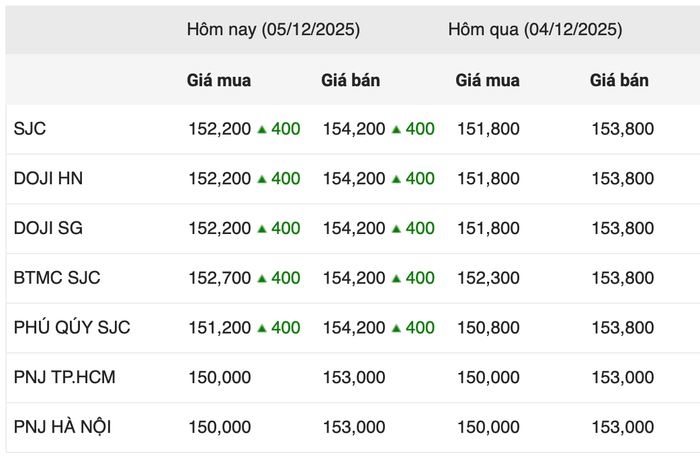Click green up arrow beside SJC buy price
This screenshot has width=700, height=460.
pyautogui.click(x=262, y=129)
